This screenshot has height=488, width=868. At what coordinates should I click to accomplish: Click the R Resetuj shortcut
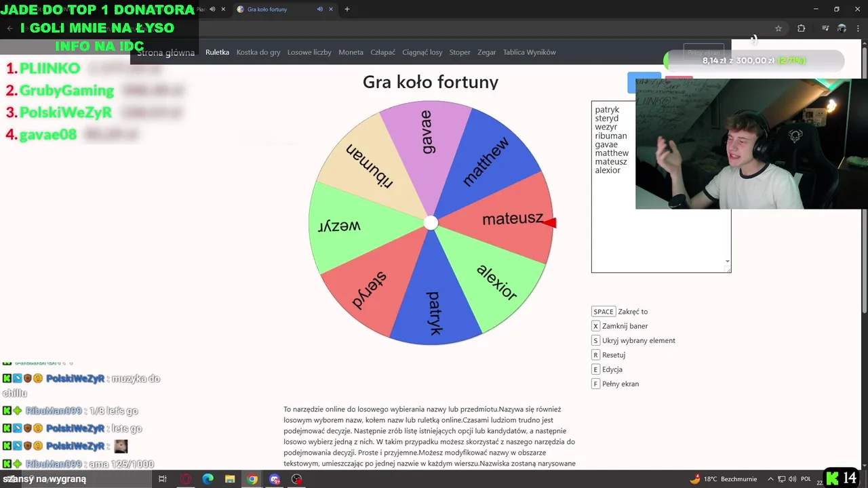click(608, 355)
